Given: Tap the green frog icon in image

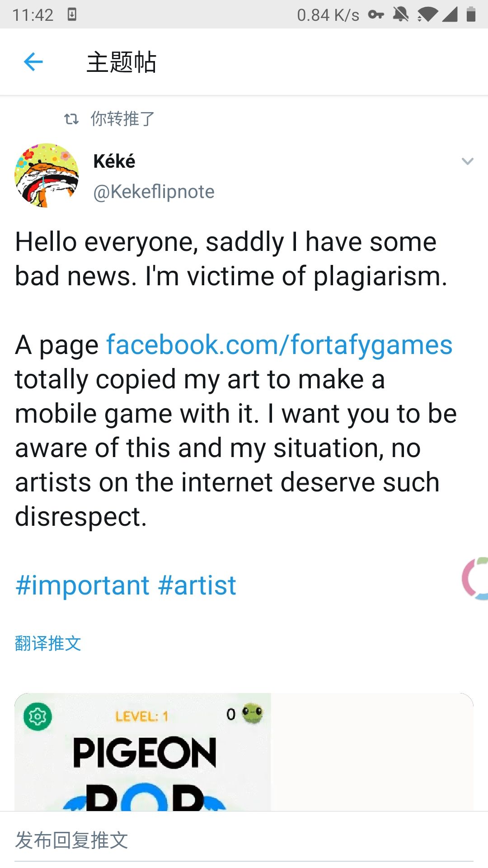Looking at the screenshot, I should pyautogui.click(x=252, y=713).
